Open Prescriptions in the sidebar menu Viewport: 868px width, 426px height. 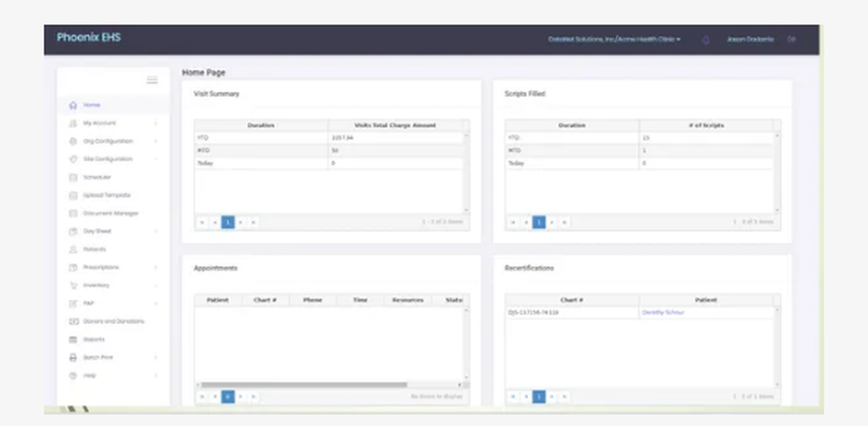coord(101,267)
